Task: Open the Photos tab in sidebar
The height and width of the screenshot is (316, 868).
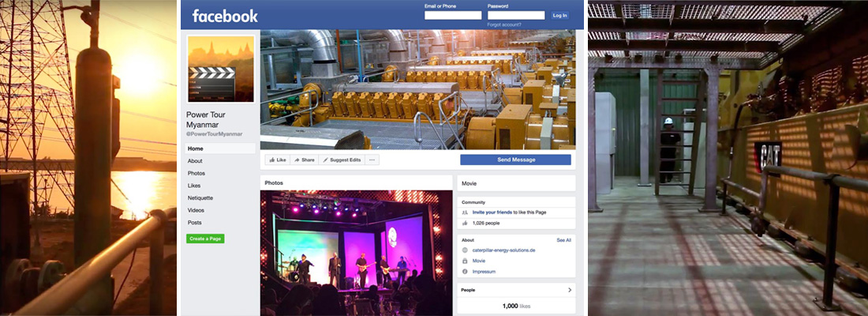Action: 196,173
